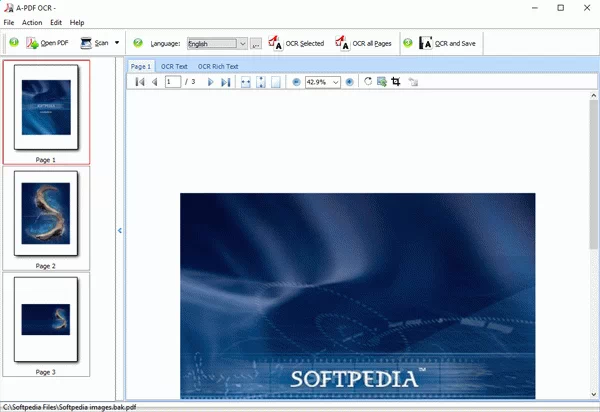The image size is (600, 412).
Task: Select the crop tool icon
Action: tap(396, 81)
